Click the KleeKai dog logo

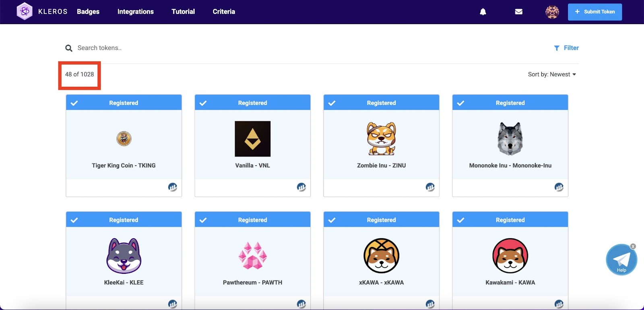pyautogui.click(x=124, y=256)
